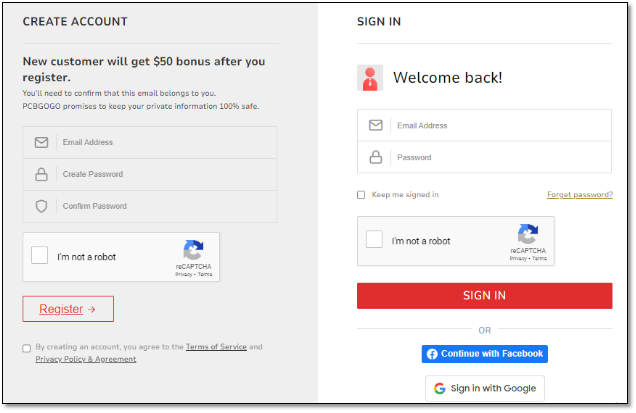Tick the Terms of Service agreement checkbox
Image resolution: width=636 pixels, height=413 pixels.
pyautogui.click(x=27, y=348)
